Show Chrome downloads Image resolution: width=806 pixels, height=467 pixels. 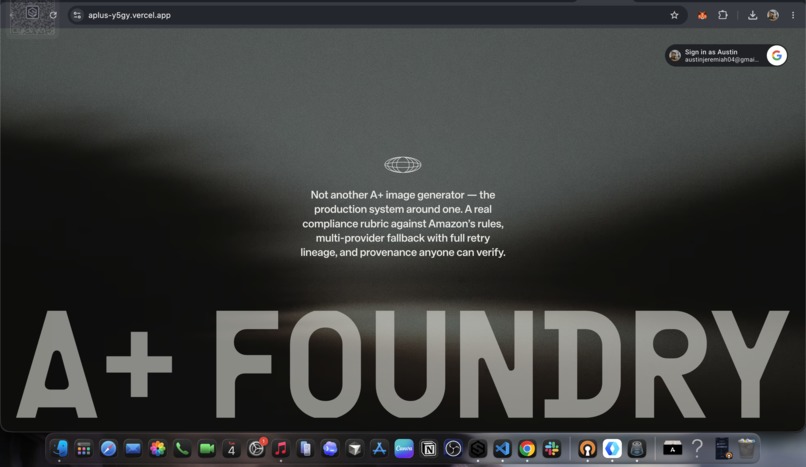pyautogui.click(x=753, y=15)
